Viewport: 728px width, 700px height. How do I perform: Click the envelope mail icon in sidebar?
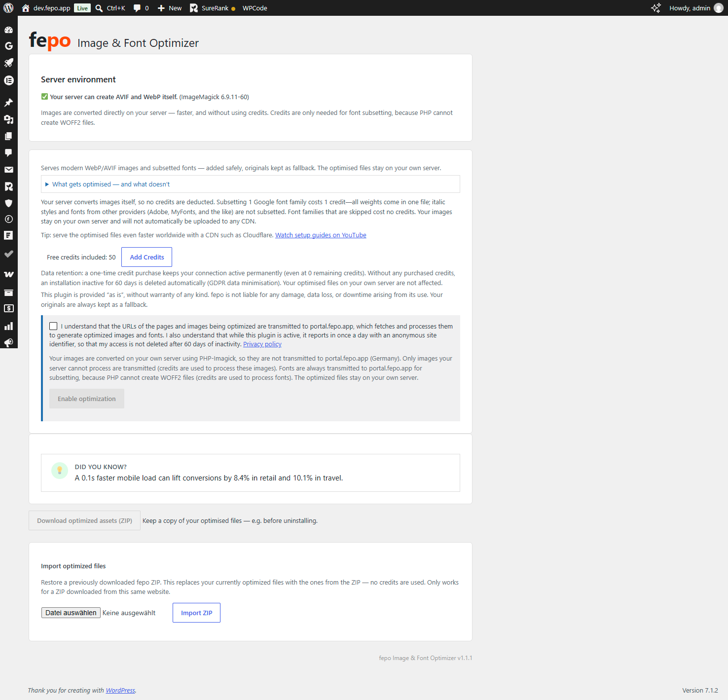(x=8, y=170)
